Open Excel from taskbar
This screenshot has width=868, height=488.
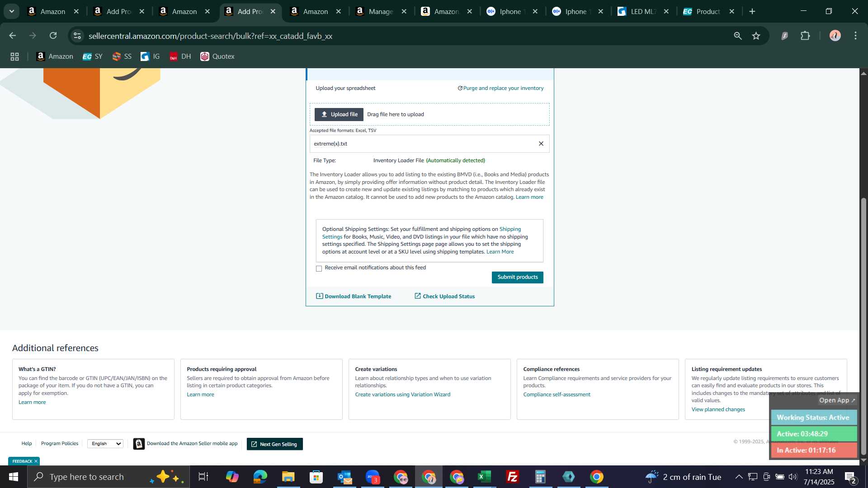click(x=484, y=477)
